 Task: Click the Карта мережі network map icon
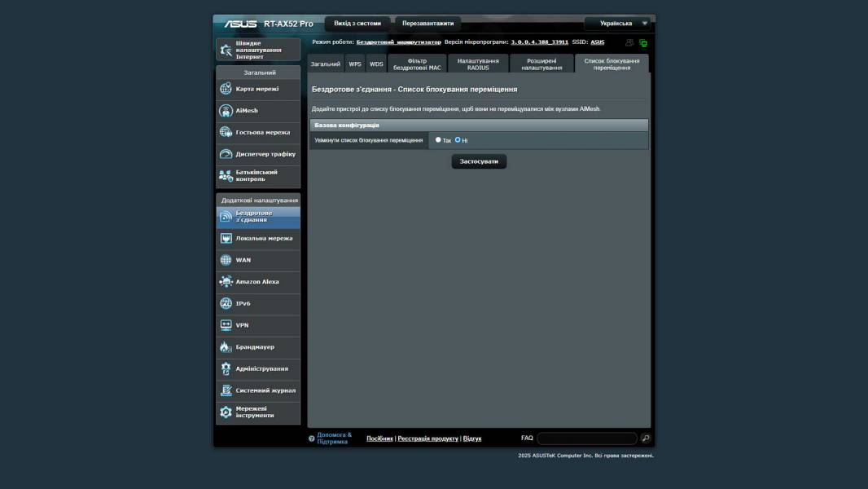226,89
